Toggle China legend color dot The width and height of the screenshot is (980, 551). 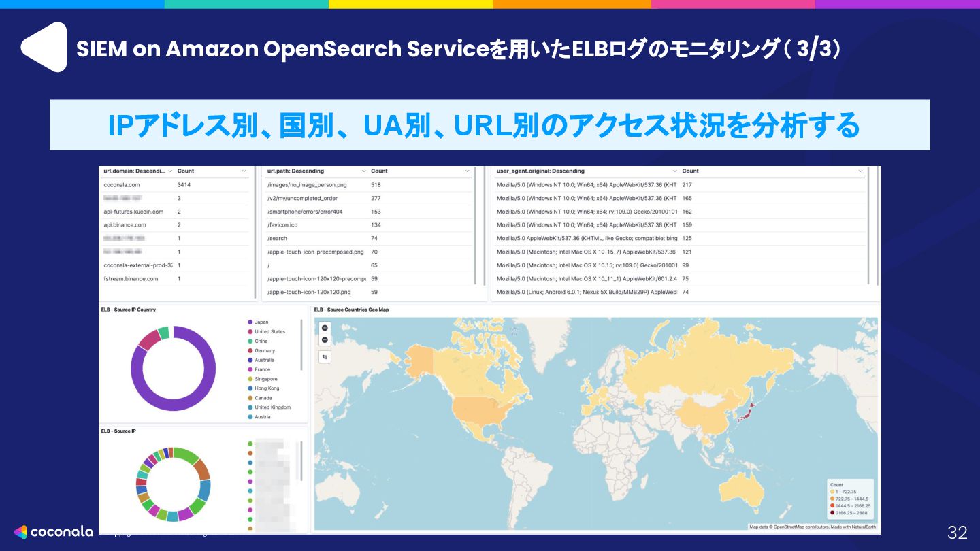[250, 341]
